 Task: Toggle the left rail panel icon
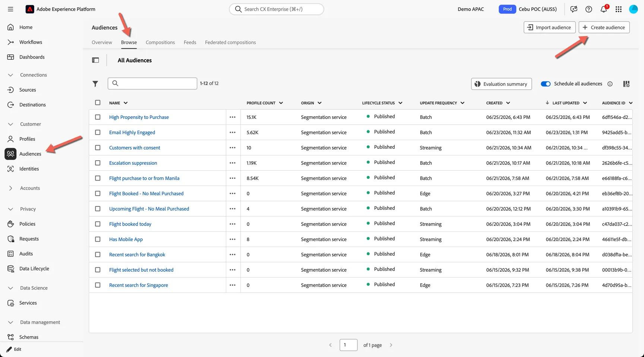95,60
